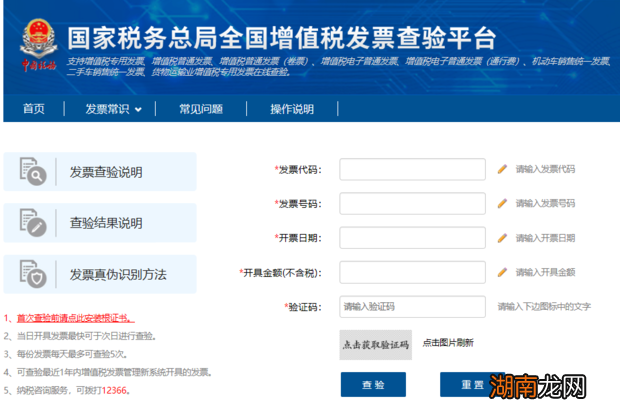
Task: Open the 查验结果说明 panel
Action: click(x=100, y=223)
